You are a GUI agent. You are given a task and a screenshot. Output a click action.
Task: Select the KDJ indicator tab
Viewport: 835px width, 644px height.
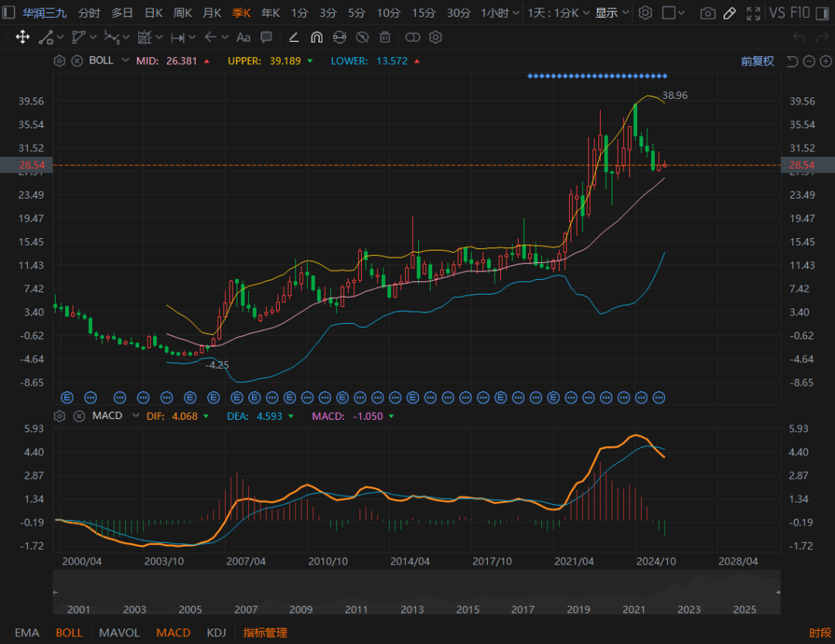pyautogui.click(x=216, y=632)
